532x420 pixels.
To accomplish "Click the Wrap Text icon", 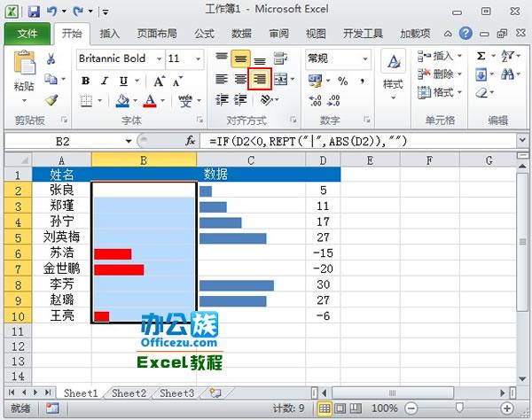I will coord(280,58).
